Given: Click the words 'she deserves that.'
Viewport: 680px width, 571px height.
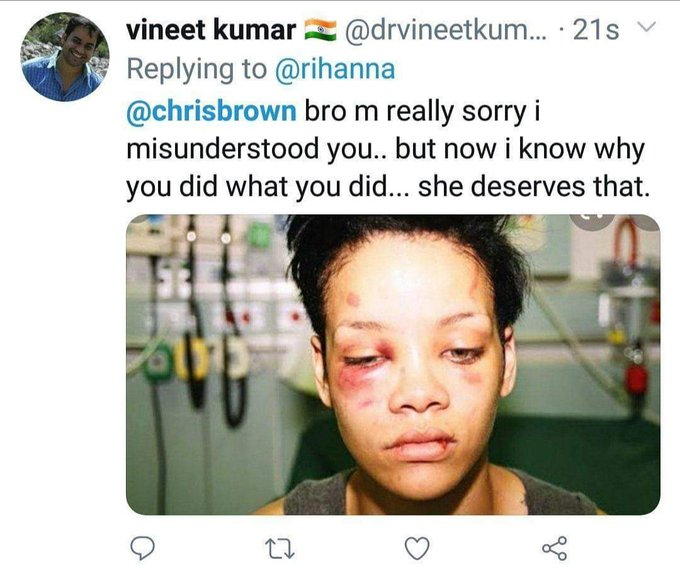Looking at the screenshot, I should pyautogui.click(x=534, y=186).
